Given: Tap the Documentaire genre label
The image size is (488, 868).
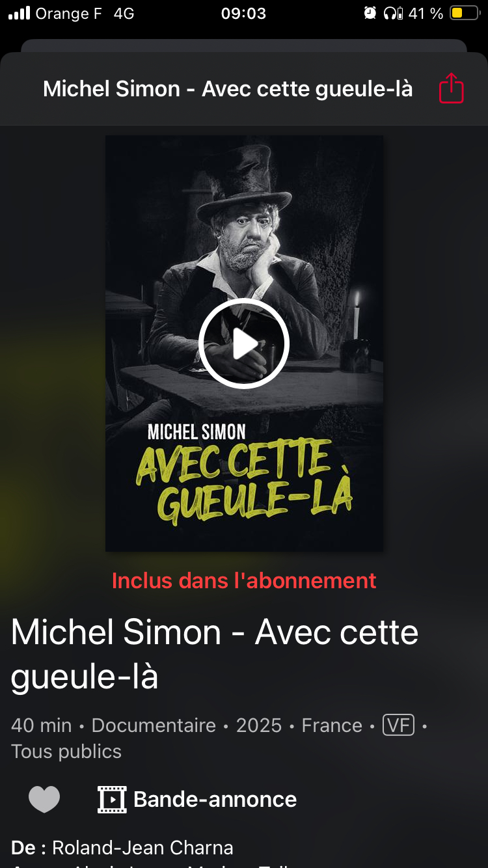Looking at the screenshot, I should tap(154, 725).
